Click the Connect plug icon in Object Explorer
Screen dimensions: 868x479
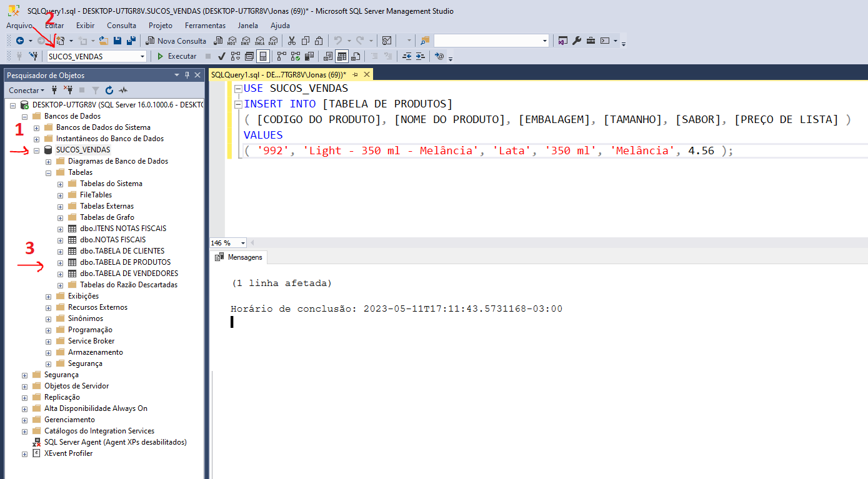[54, 90]
